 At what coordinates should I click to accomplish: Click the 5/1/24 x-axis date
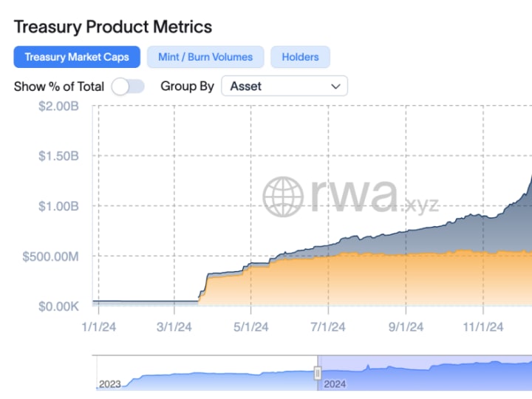tap(250, 327)
